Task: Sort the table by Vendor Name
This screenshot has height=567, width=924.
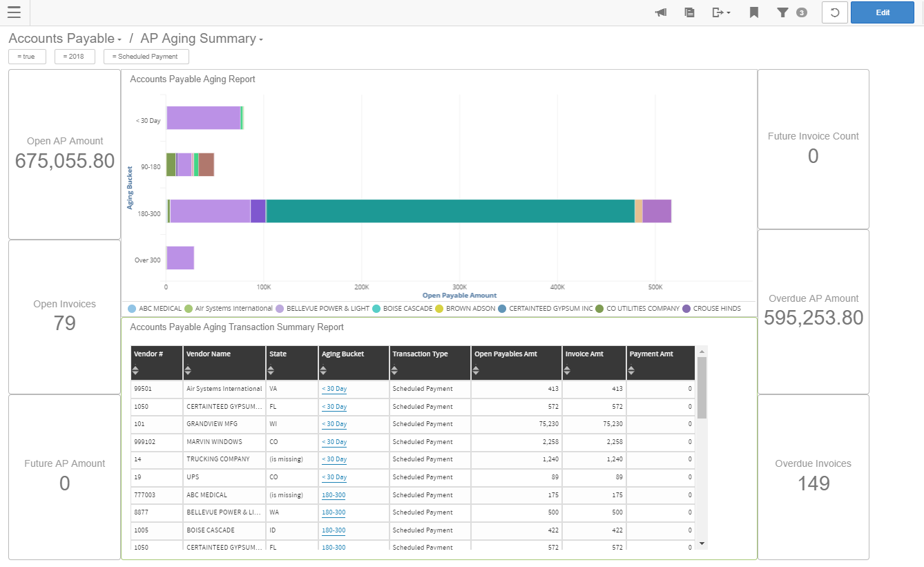Action: [x=186, y=372]
